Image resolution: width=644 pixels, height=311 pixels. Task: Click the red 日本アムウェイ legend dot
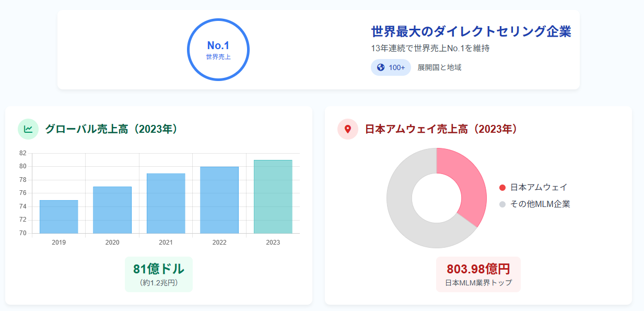click(x=502, y=188)
